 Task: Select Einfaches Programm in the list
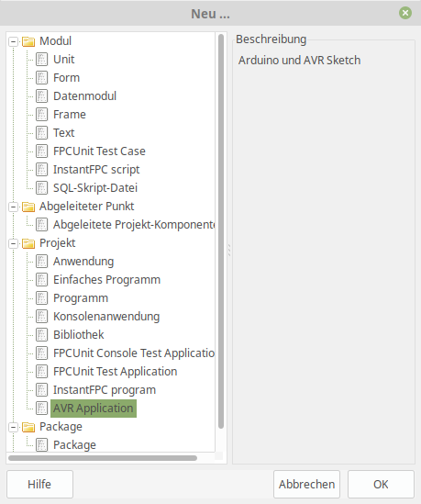coord(106,280)
